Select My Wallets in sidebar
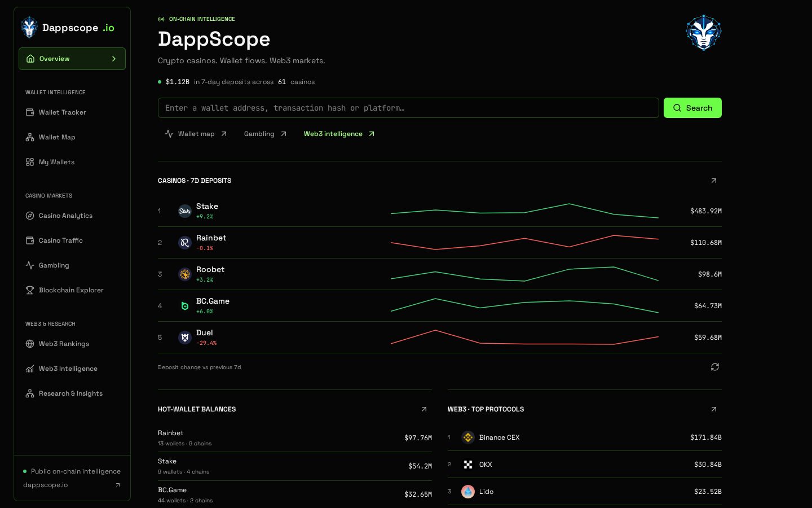The width and height of the screenshot is (812, 508). 72,162
